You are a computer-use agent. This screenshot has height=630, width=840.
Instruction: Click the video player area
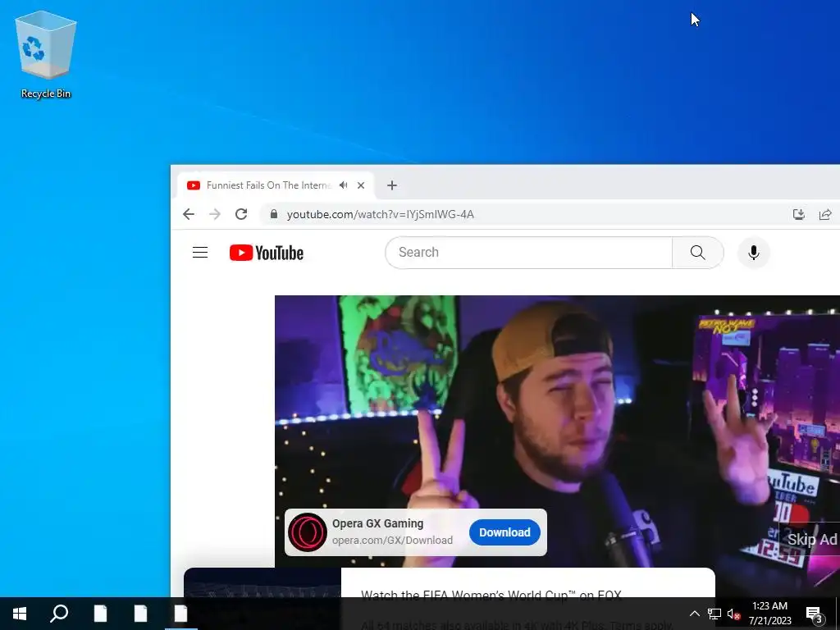click(557, 431)
